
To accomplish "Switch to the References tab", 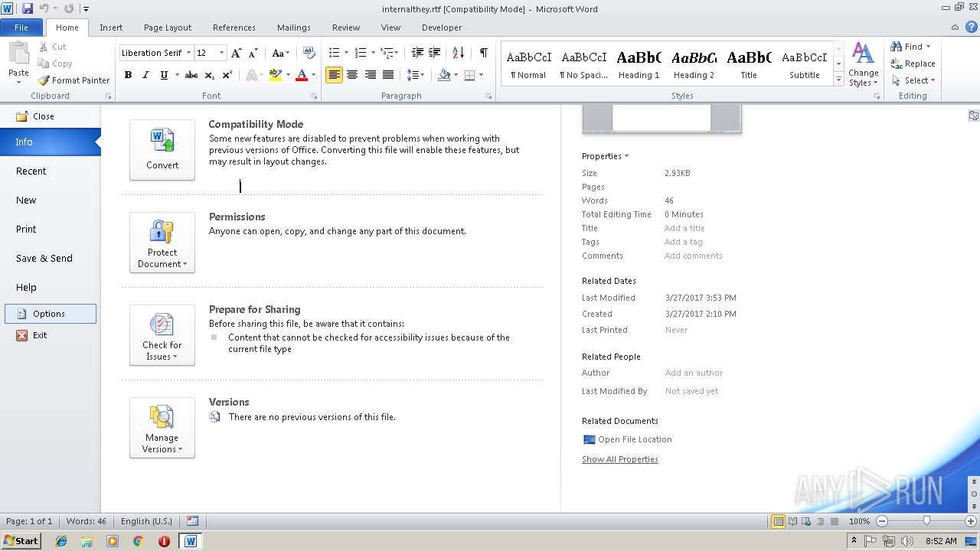I will (234, 28).
